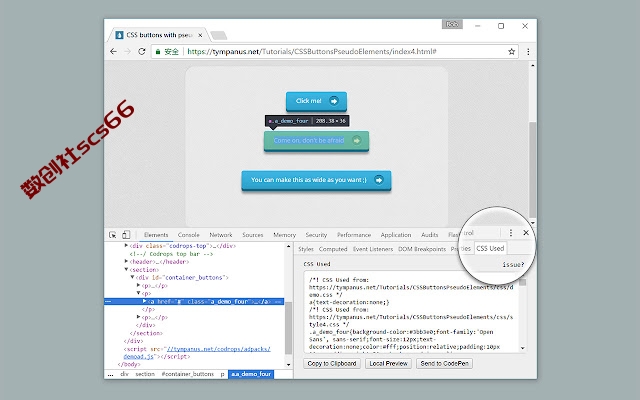Collapse the div container_buttons node
640x400 pixels.
point(132,277)
